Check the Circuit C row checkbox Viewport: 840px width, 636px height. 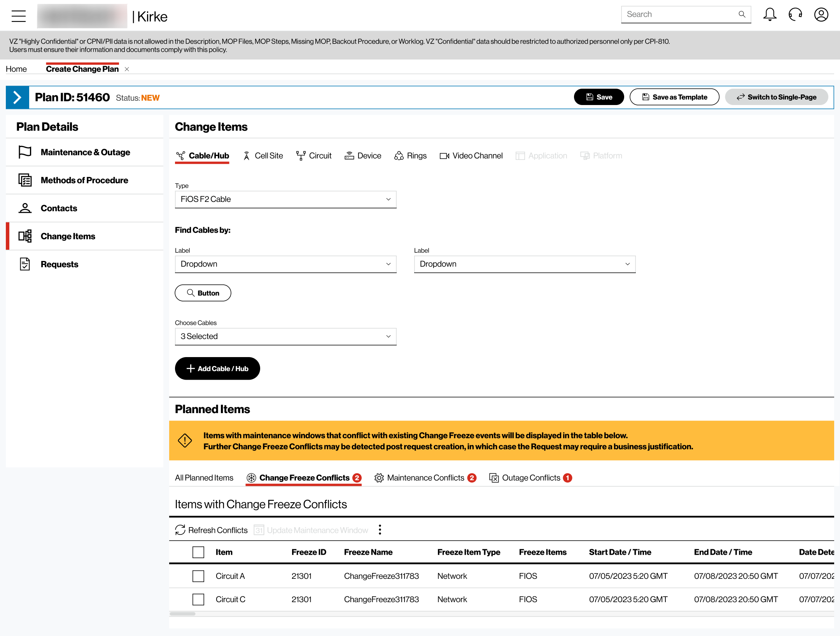[198, 599]
